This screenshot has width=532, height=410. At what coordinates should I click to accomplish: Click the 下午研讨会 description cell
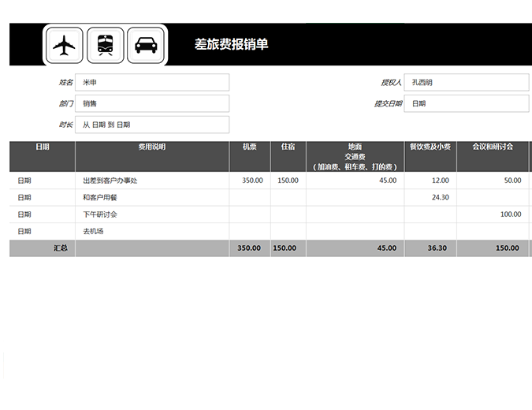tap(152, 214)
